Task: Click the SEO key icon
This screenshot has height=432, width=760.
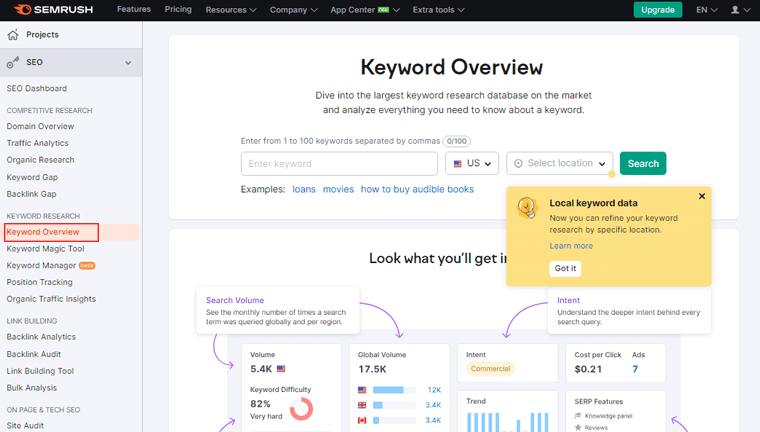Action: coord(13,63)
